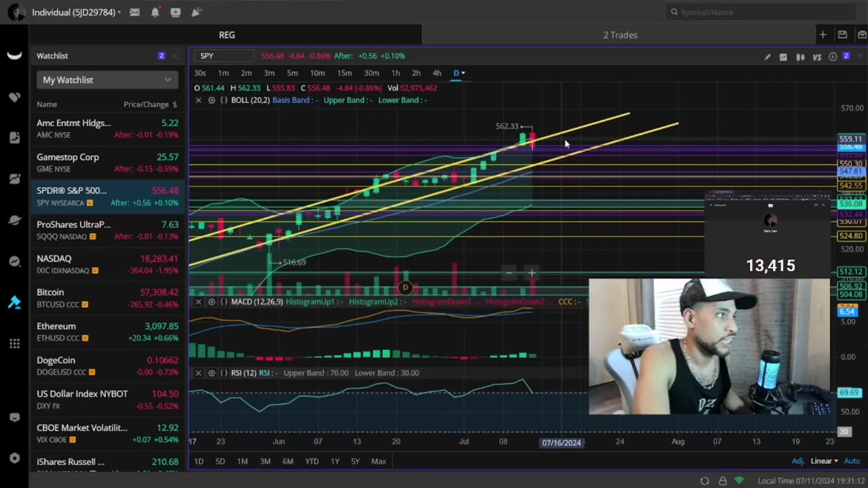Change chart type with candlestick icon
This screenshot has height=488, width=868.
click(800, 57)
